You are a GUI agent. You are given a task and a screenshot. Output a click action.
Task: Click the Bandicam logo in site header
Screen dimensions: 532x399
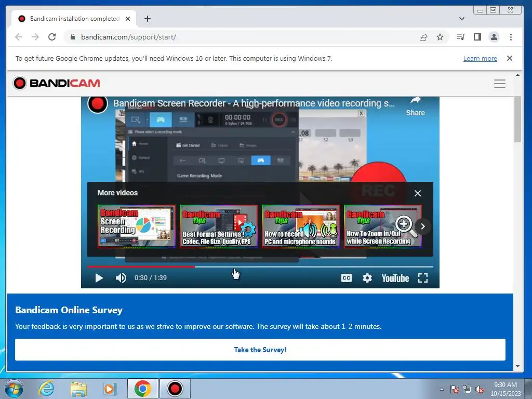point(56,83)
